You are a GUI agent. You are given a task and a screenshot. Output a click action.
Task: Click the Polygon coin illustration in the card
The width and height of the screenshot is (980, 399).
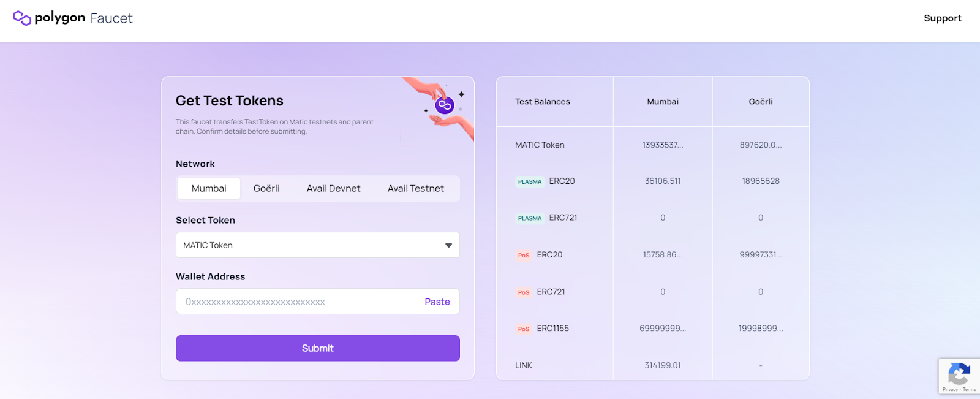[x=445, y=105]
